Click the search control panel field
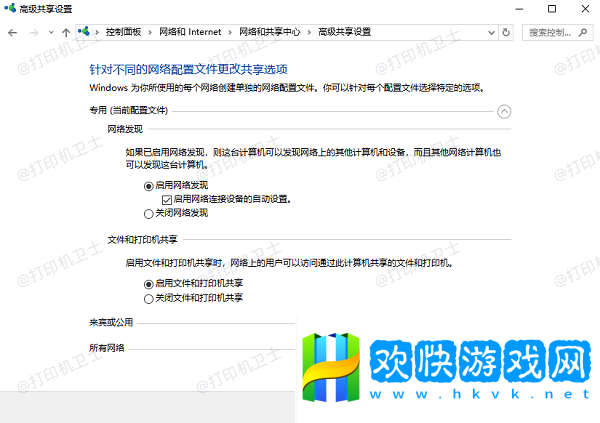The image size is (600, 423). (558, 33)
